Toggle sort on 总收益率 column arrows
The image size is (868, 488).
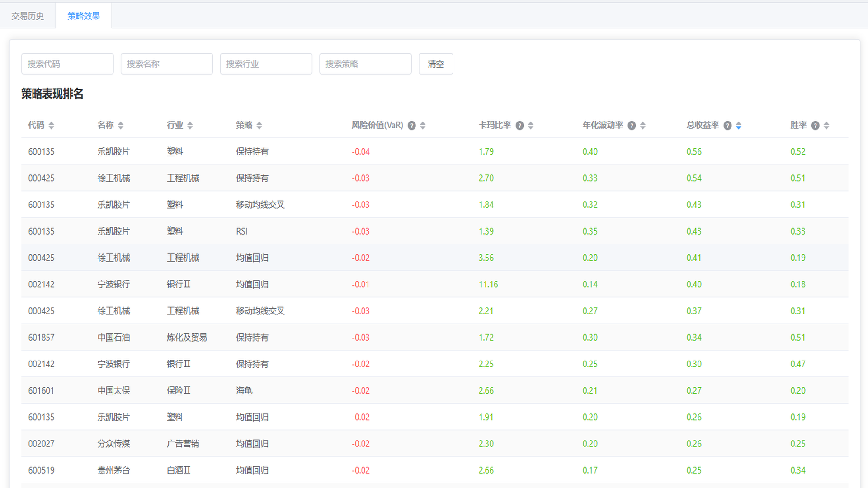click(738, 126)
